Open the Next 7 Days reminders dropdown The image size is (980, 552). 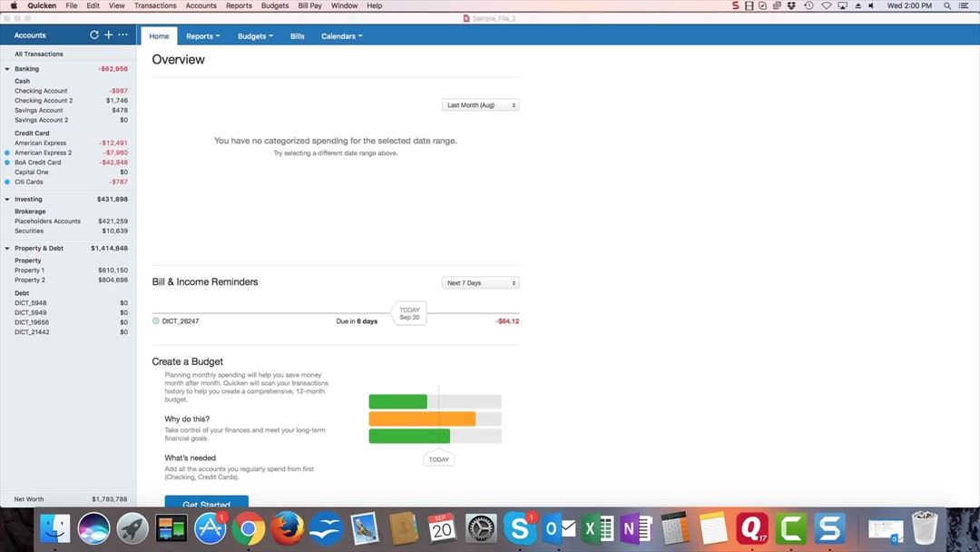[480, 283]
